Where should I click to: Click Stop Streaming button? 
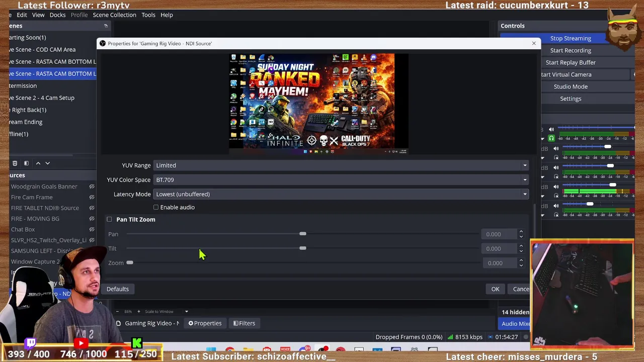coord(571,38)
